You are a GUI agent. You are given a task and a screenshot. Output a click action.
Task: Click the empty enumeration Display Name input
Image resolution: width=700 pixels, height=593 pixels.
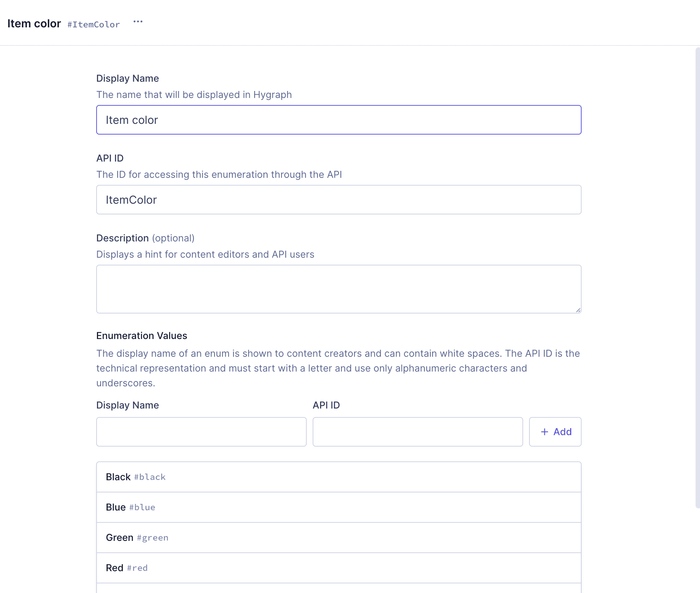pyautogui.click(x=201, y=431)
